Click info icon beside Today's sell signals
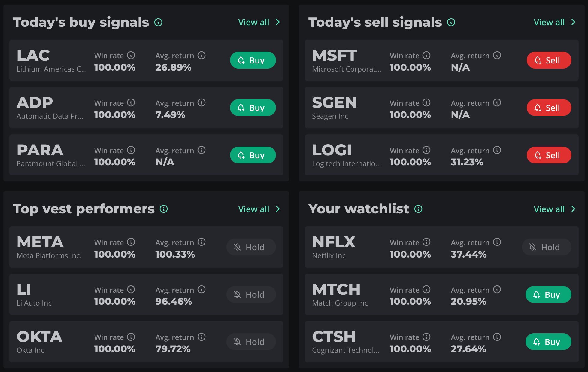The image size is (588, 372). click(451, 22)
